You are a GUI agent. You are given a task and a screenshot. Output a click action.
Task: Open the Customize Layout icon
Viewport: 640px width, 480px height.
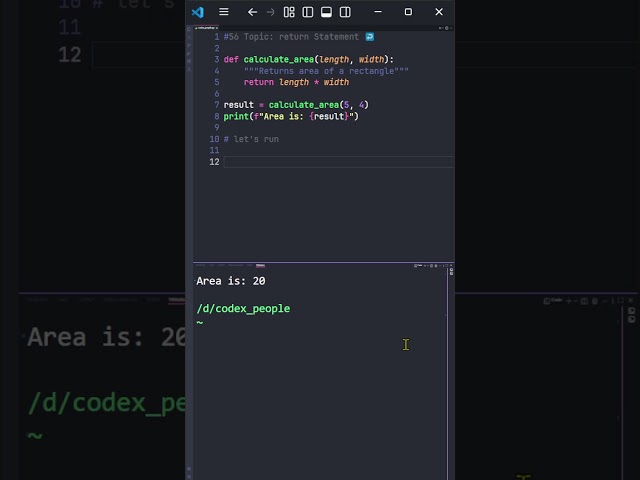click(x=289, y=12)
